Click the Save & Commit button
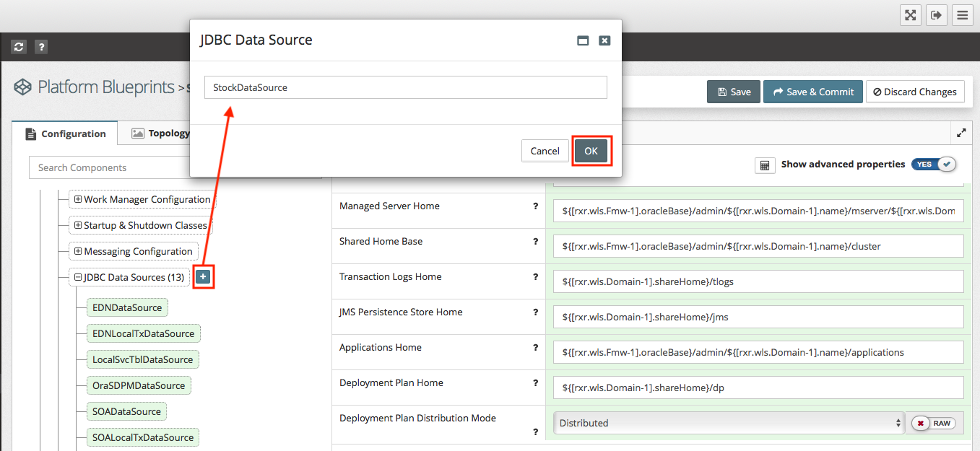This screenshot has width=980, height=451. pos(812,92)
